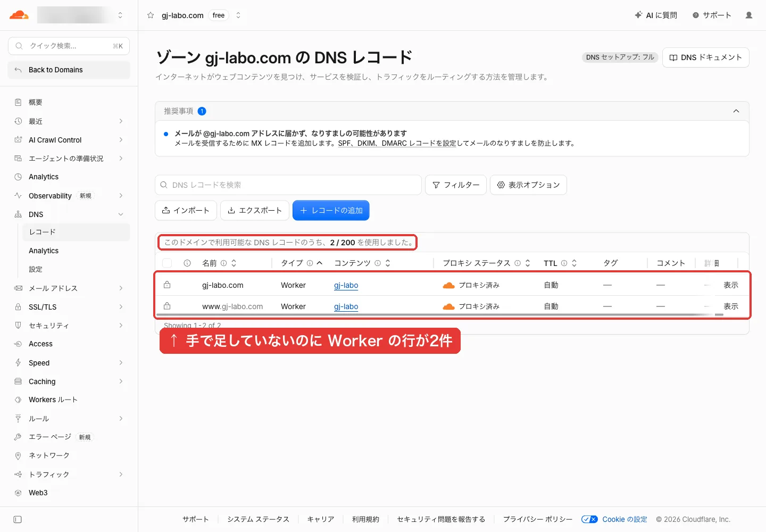Focus the クイック検索 search field
766x532 pixels.
point(69,46)
